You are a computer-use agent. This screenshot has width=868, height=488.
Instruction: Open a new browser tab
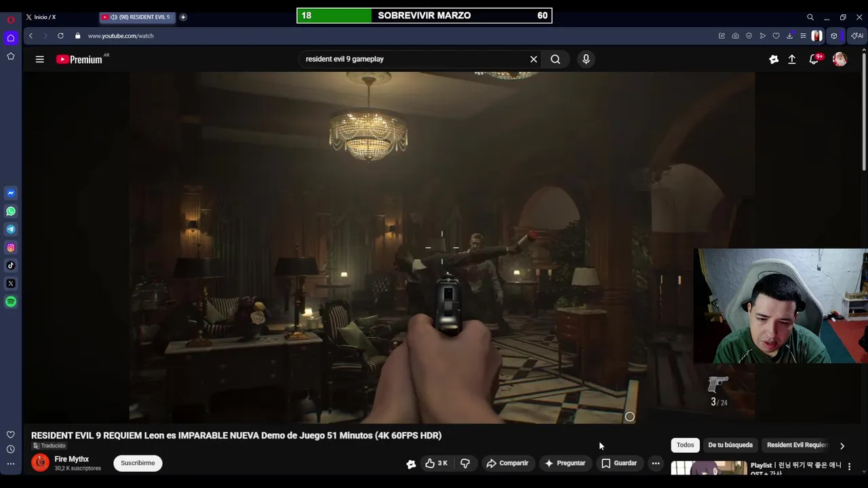[183, 17]
